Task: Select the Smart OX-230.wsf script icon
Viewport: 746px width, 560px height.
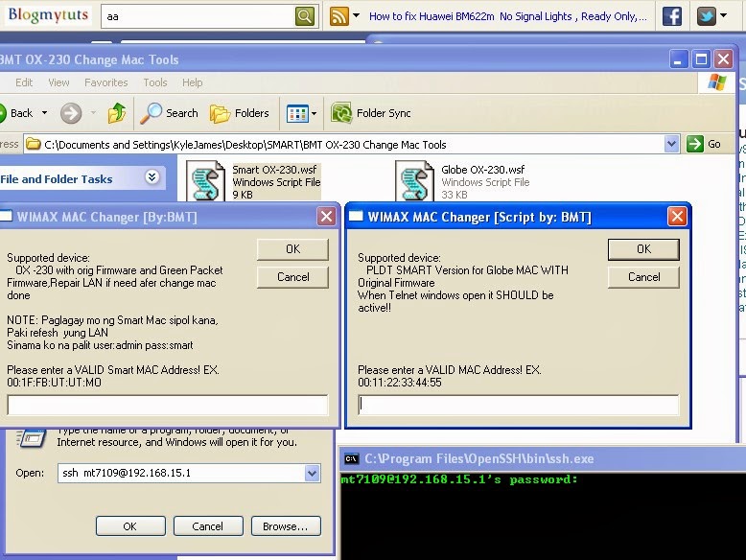Action: point(205,181)
